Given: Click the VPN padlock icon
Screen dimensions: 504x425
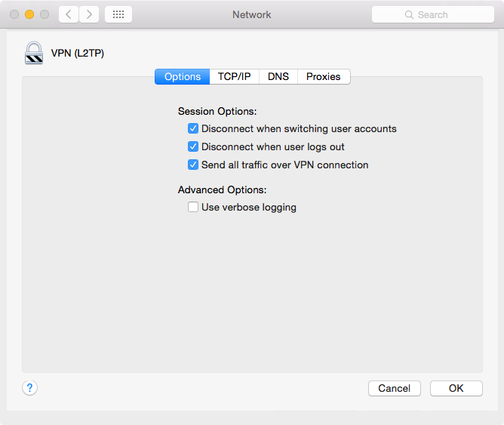Looking at the screenshot, I should (x=34, y=54).
